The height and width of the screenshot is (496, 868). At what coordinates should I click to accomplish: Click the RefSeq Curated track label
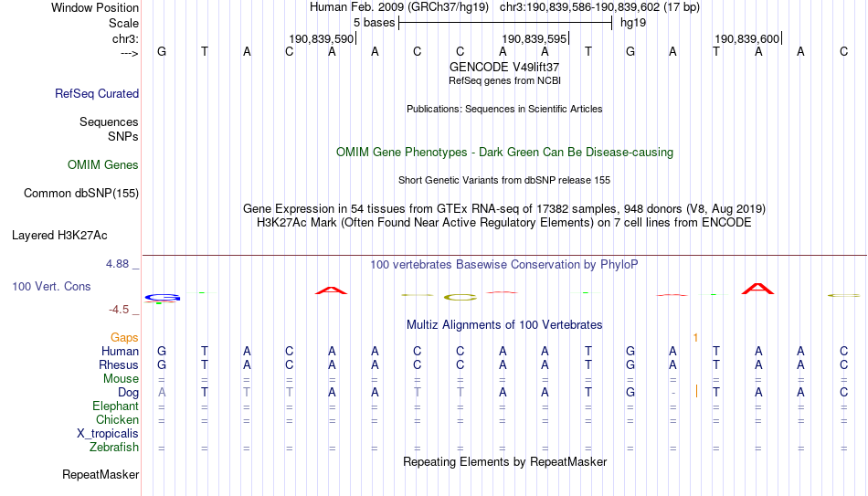point(97,93)
